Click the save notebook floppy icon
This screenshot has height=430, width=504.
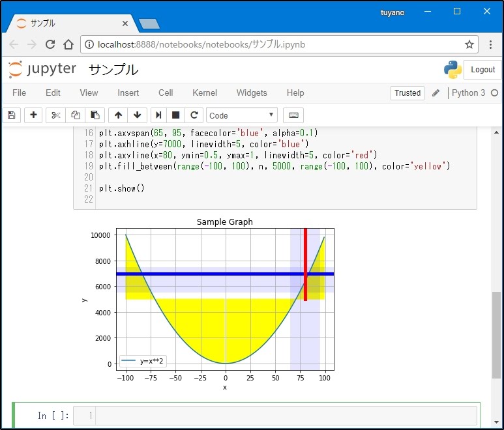click(x=11, y=115)
